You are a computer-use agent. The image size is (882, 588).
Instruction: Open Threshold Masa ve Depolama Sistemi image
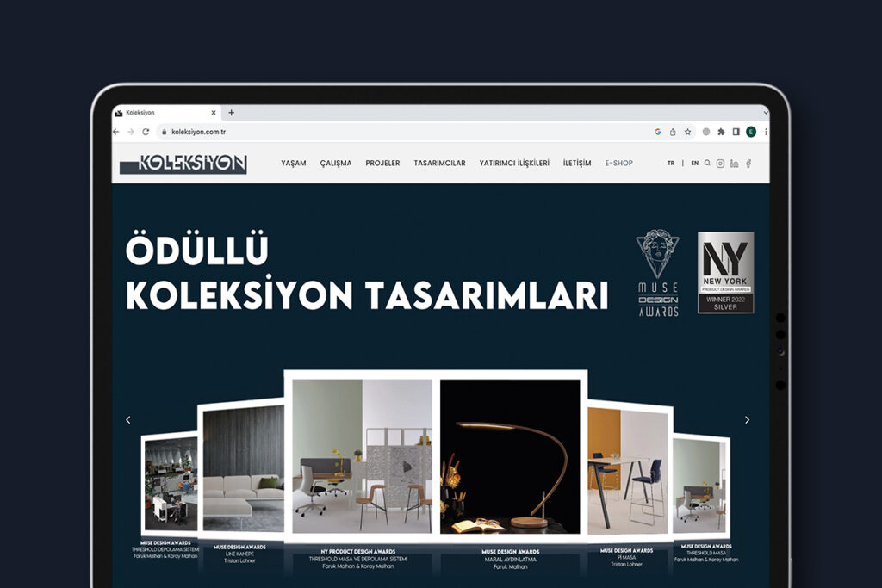pyautogui.click(x=363, y=456)
